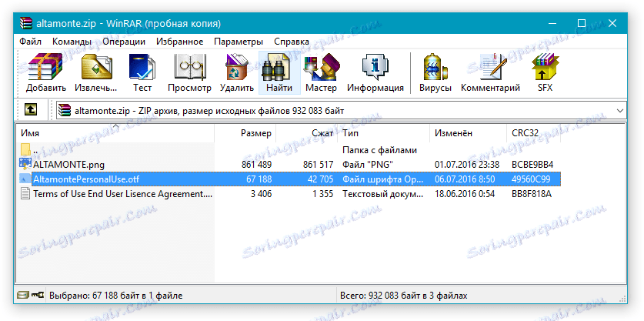
Task: Open the Справка menu
Action: pos(292,42)
